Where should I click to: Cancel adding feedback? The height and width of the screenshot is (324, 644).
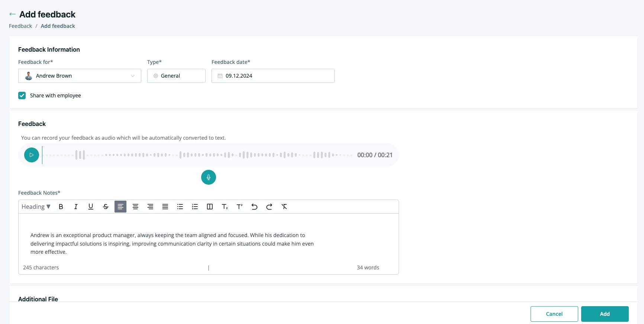[554, 314]
